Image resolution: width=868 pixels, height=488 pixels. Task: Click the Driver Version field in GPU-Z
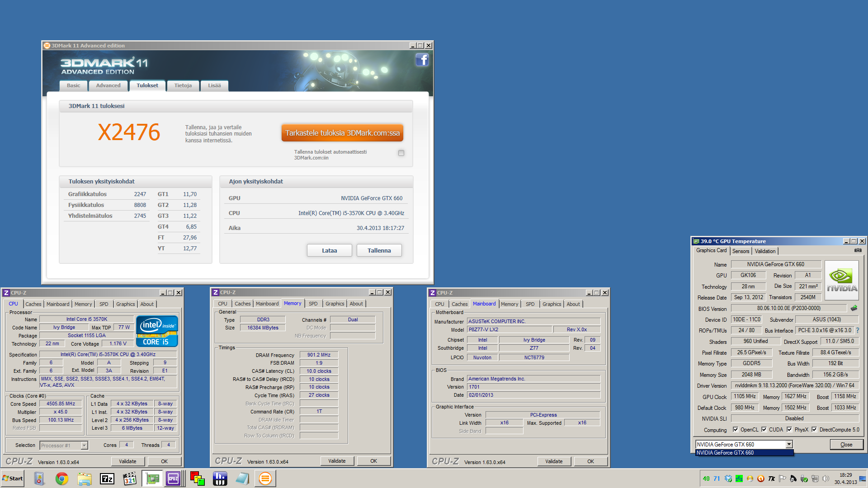(795, 385)
